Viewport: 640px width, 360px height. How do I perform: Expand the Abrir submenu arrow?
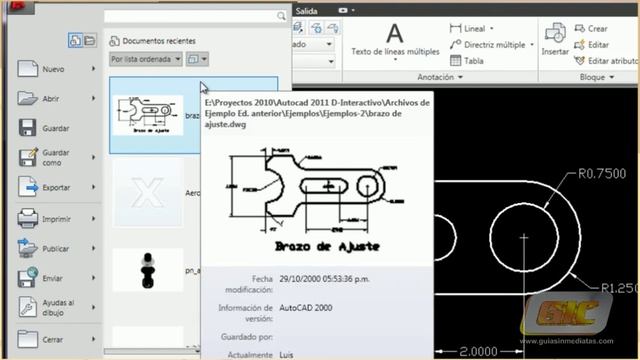coord(93,98)
